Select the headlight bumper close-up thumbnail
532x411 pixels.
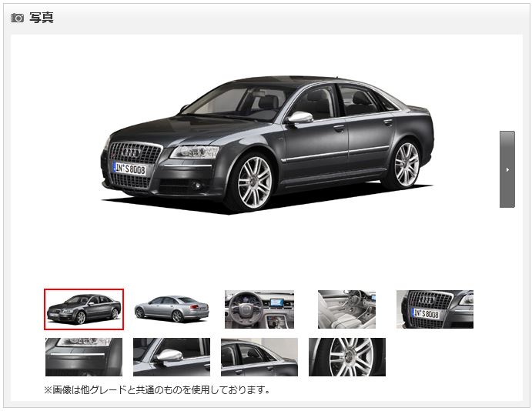84,357
